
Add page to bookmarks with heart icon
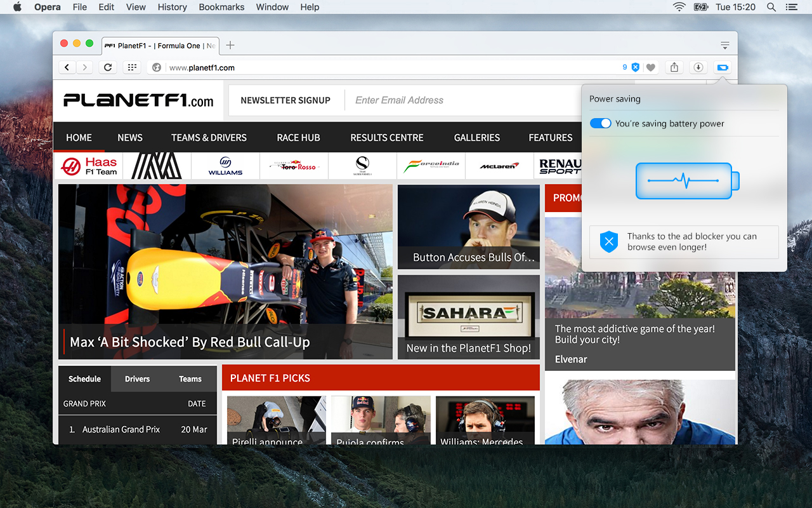tap(650, 67)
